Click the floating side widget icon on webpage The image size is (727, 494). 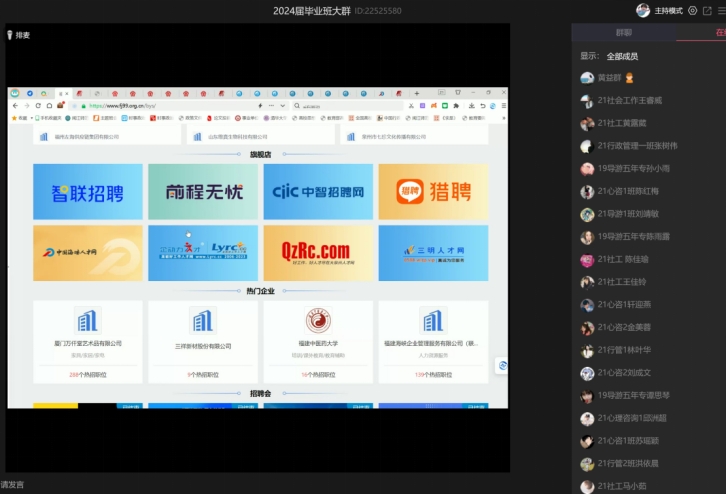tap(502, 366)
